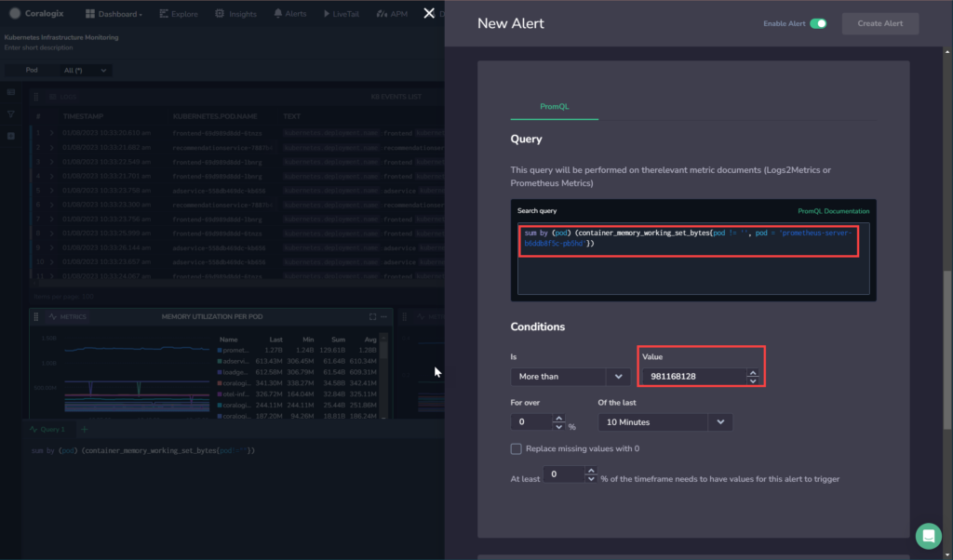Select the Query 1 tab
Screen dimensions: 953x560
pos(47,430)
